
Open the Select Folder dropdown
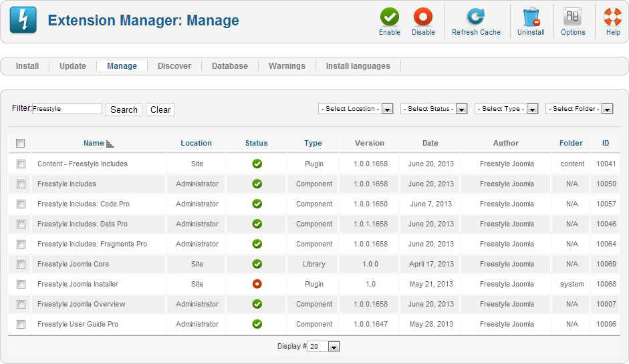(580, 109)
